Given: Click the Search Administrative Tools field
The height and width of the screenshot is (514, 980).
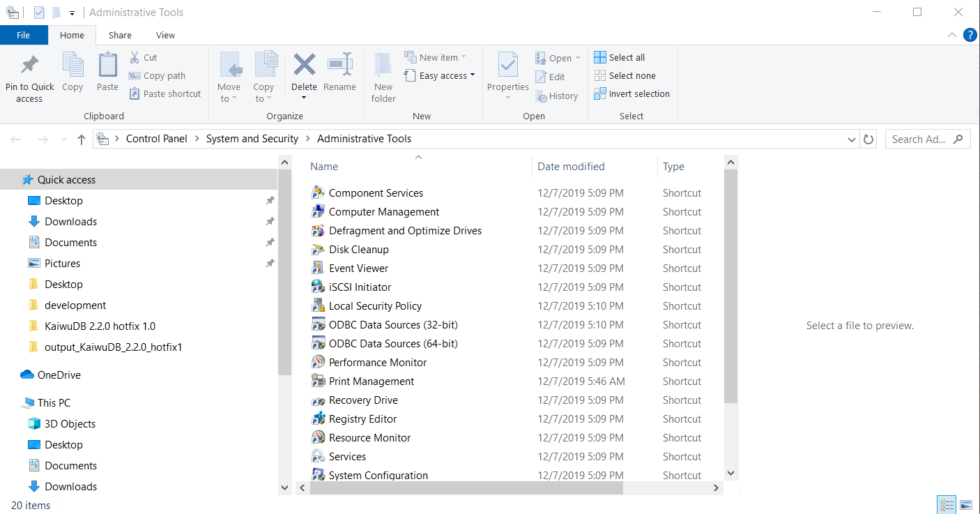Looking at the screenshot, I should (x=919, y=139).
